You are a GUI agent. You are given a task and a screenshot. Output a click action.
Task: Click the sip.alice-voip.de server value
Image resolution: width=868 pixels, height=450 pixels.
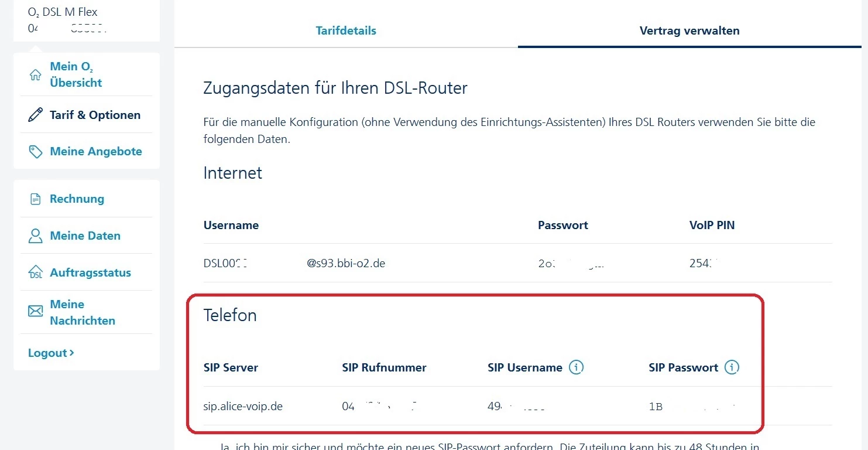pyautogui.click(x=243, y=406)
